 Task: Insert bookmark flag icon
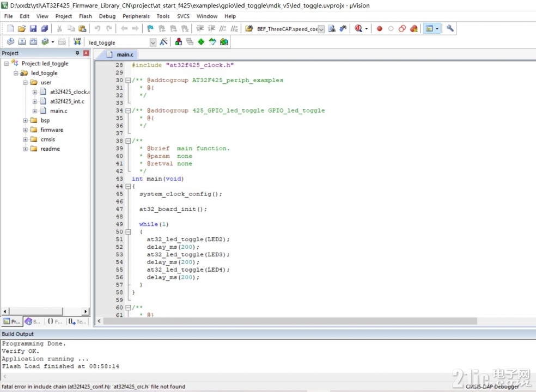click(150, 29)
